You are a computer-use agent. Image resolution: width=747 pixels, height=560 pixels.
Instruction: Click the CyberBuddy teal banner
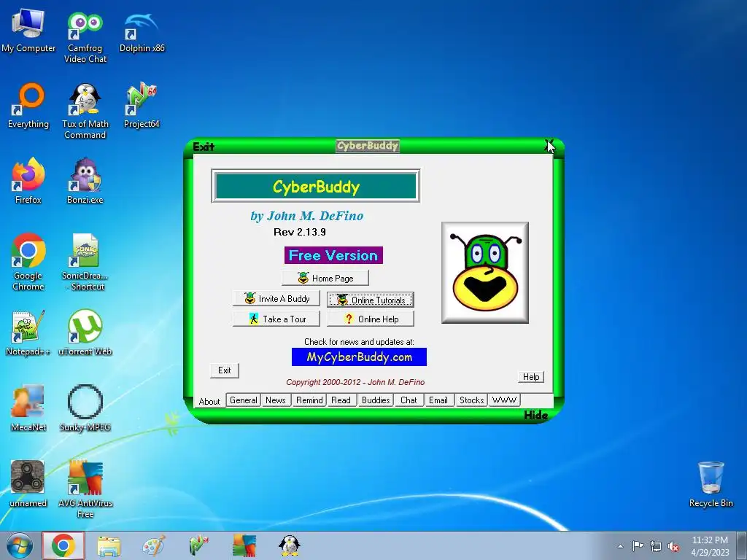click(315, 186)
